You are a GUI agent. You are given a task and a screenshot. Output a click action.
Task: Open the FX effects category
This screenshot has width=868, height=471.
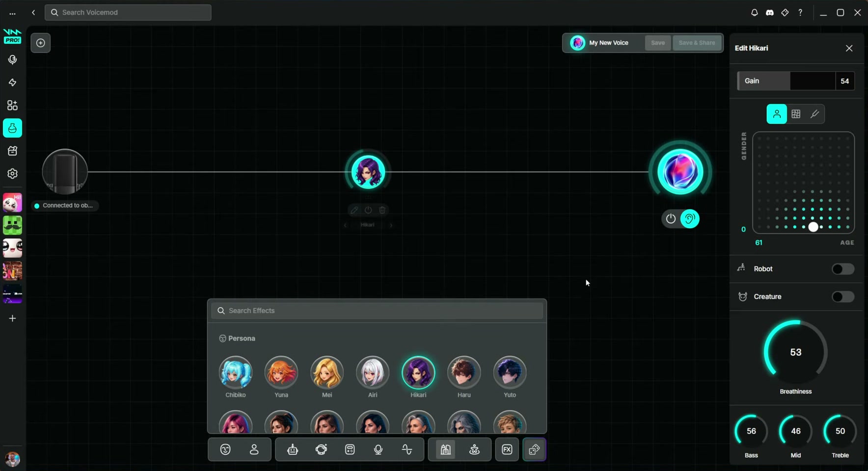(507, 449)
